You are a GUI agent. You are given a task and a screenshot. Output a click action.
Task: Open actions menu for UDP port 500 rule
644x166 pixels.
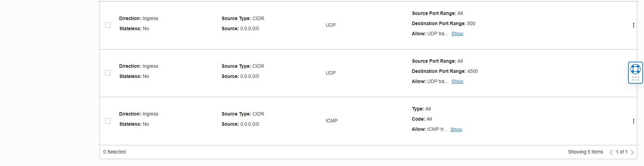click(x=633, y=25)
